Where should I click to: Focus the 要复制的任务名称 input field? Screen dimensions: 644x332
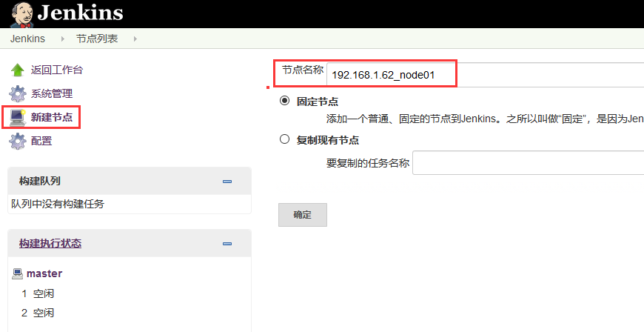(529, 162)
